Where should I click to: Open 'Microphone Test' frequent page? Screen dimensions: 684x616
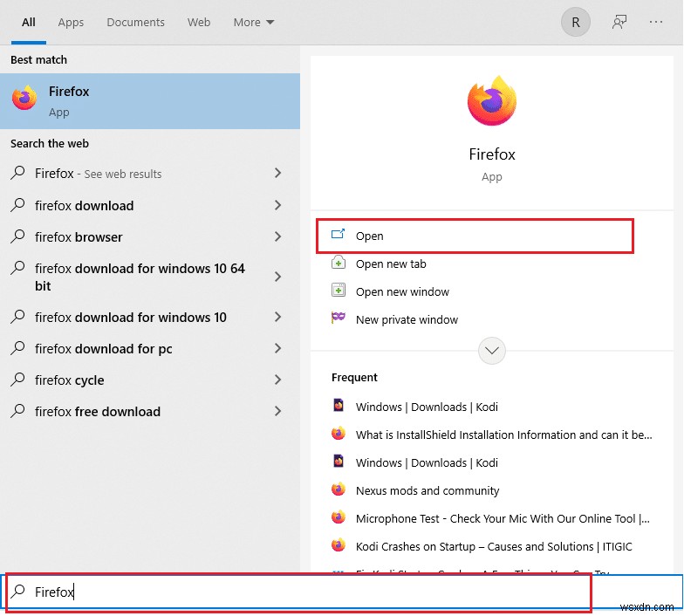click(x=502, y=518)
